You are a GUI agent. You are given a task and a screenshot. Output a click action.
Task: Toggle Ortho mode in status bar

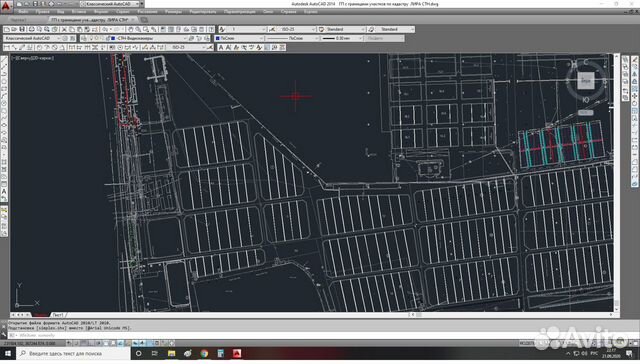[90, 343]
